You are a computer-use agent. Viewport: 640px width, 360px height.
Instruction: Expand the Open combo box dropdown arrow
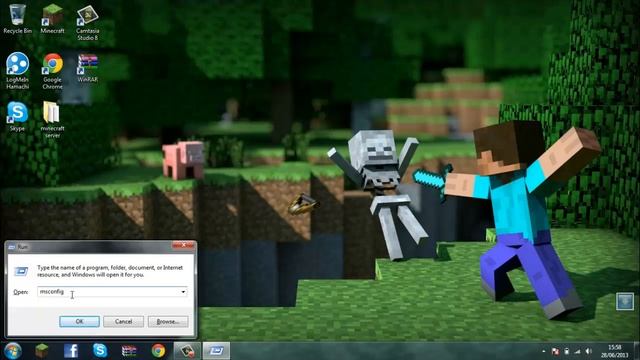pos(183,292)
